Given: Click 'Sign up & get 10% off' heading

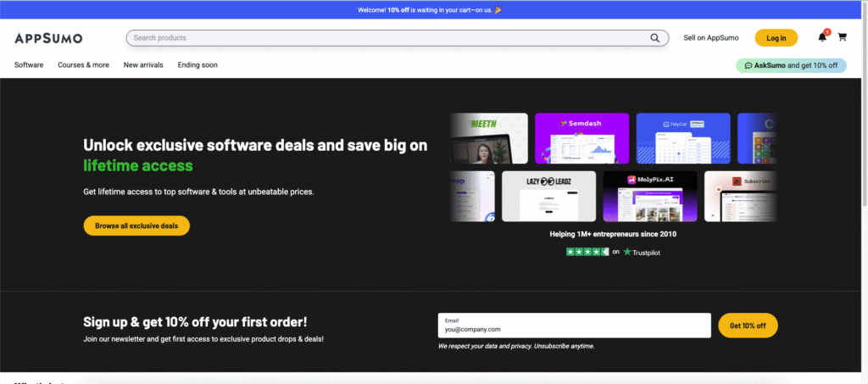Looking at the screenshot, I should tap(195, 322).
